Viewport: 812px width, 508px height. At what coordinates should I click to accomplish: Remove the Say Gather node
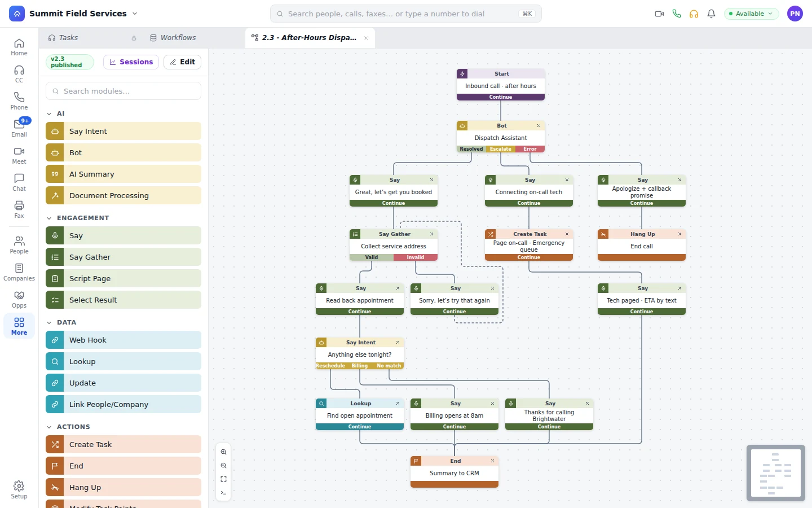tap(431, 234)
